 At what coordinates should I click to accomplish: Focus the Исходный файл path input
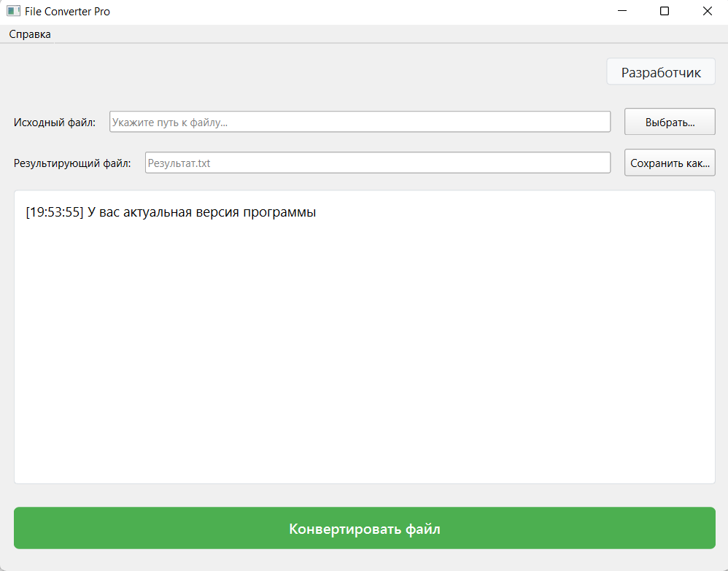tap(360, 122)
